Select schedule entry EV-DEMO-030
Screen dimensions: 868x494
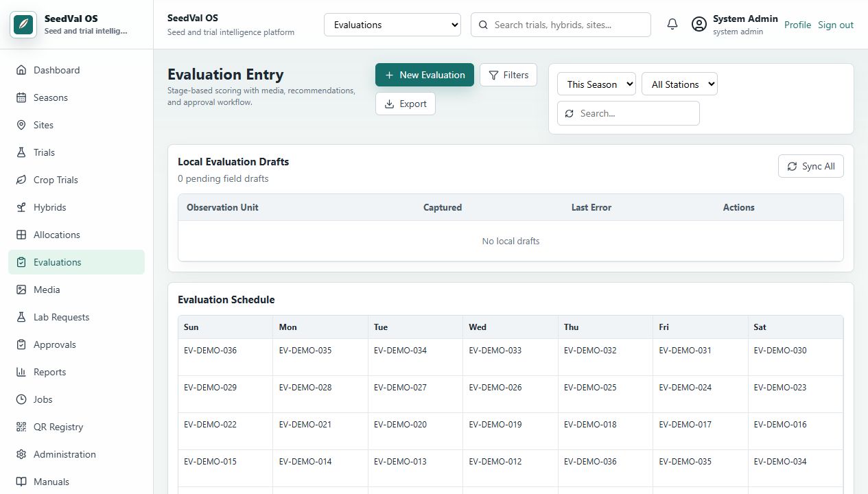click(780, 350)
